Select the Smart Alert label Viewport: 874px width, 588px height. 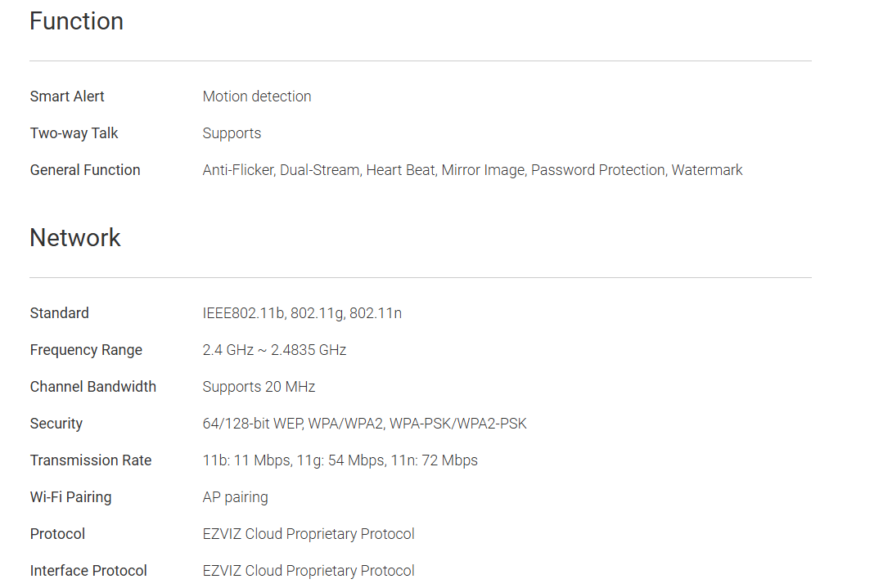click(67, 97)
